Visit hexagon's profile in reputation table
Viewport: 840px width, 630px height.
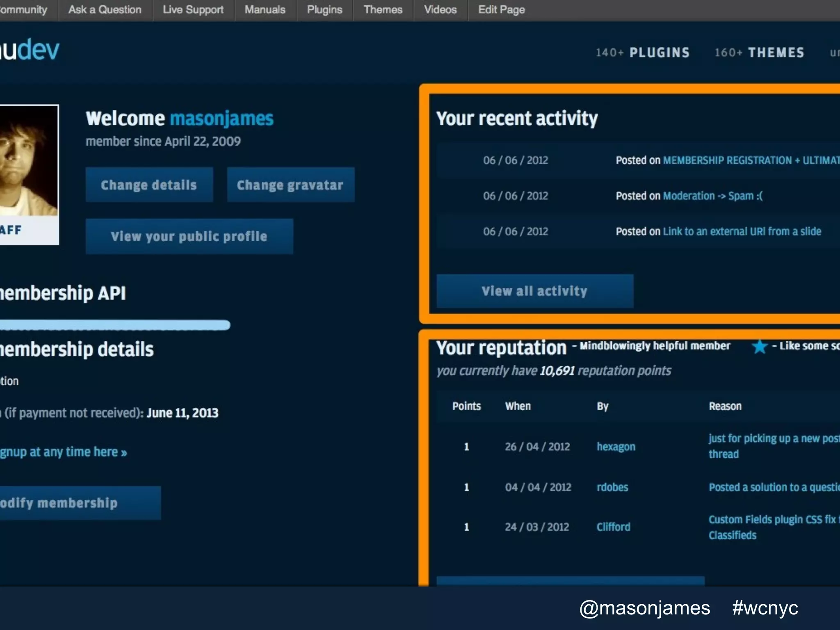pos(616,447)
